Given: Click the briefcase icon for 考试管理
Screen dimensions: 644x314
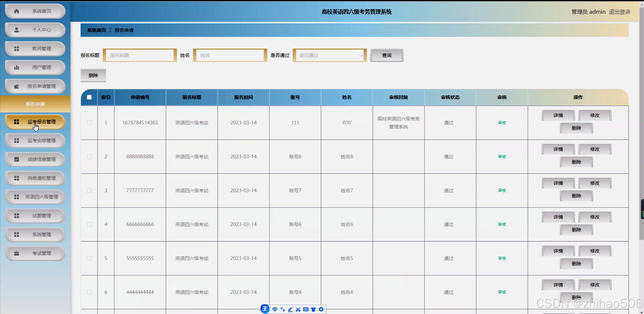Looking at the screenshot, I should [17, 253].
